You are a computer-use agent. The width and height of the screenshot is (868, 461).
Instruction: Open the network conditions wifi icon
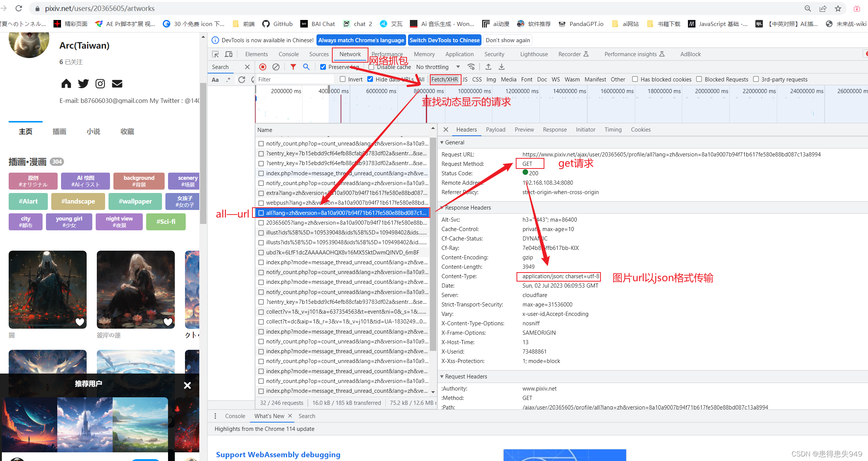[x=471, y=67]
